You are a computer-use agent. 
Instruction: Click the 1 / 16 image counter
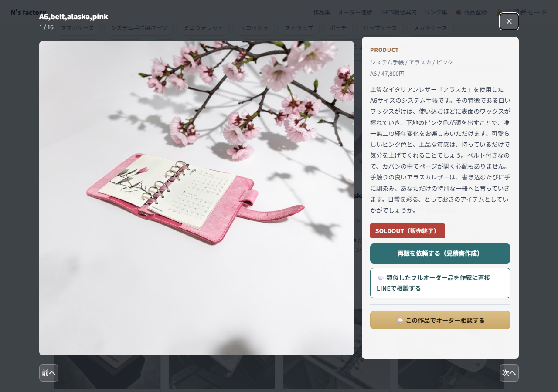[46, 27]
